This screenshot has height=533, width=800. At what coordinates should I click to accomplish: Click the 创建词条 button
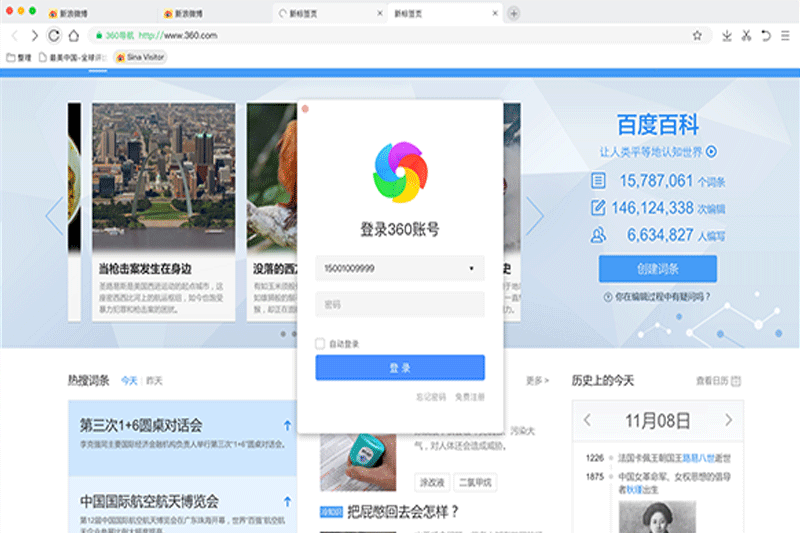(x=657, y=269)
